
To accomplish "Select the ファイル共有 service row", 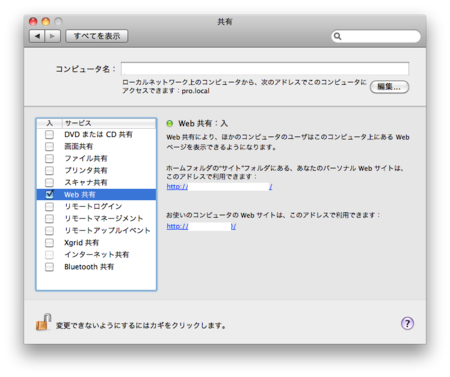I will pos(96,158).
